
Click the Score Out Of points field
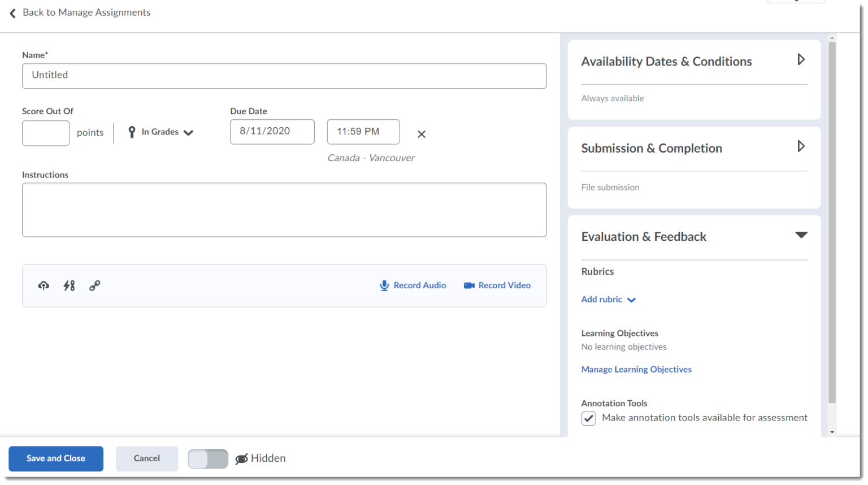point(45,133)
